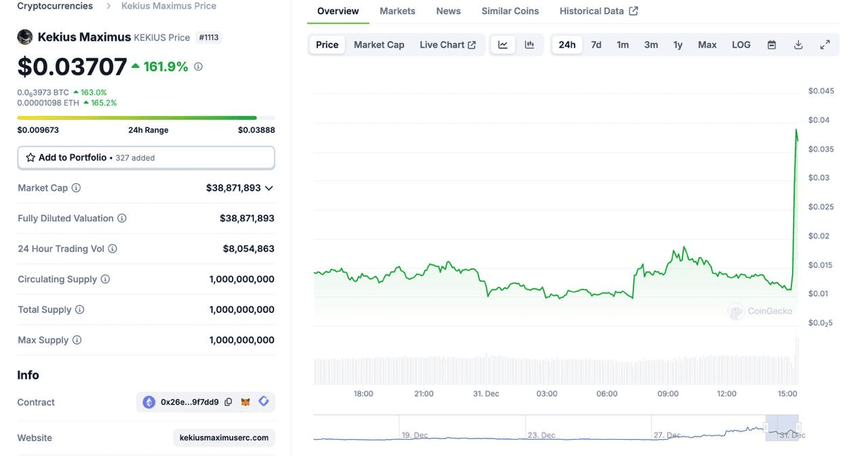Switch to Similar Coins tab
Viewport: 868px width, 456px height.
tap(510, 11)
